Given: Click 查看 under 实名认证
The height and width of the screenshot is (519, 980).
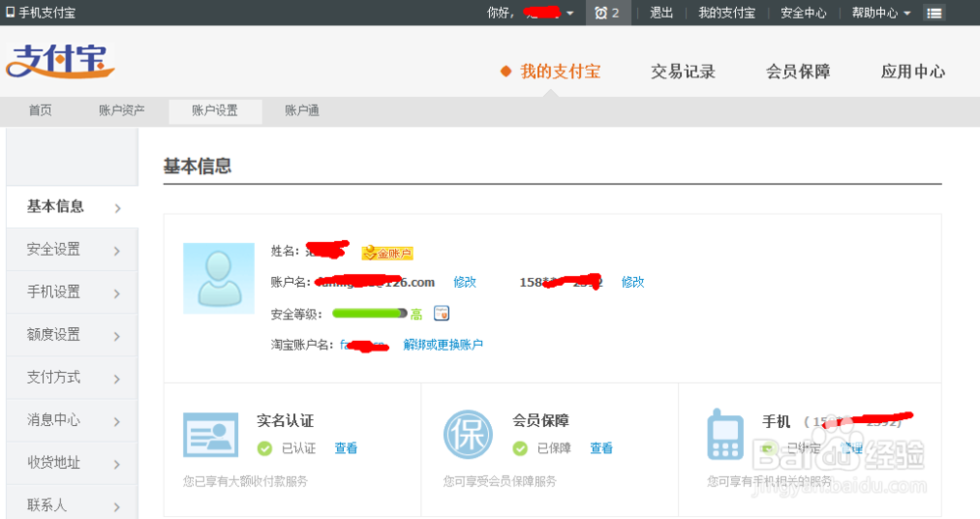Looking at the screenshot, I should tap(346, 448).
